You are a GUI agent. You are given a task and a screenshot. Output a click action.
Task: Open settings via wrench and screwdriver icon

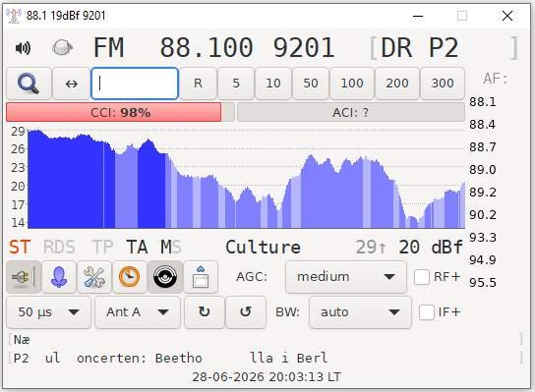tap(94, 277)
